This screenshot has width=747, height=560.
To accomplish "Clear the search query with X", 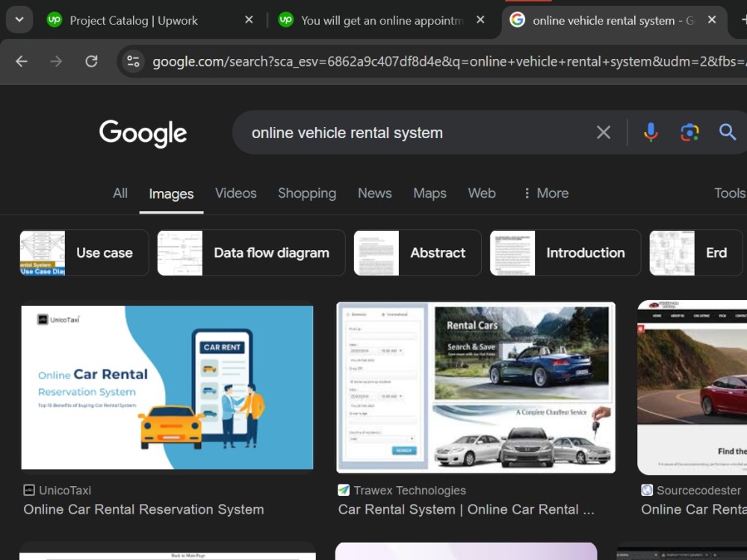I will (604, 132).
